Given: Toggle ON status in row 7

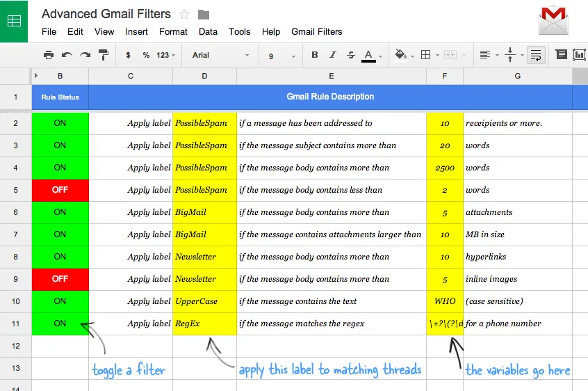Looking at the screenshot, I should tap(60, 234).
